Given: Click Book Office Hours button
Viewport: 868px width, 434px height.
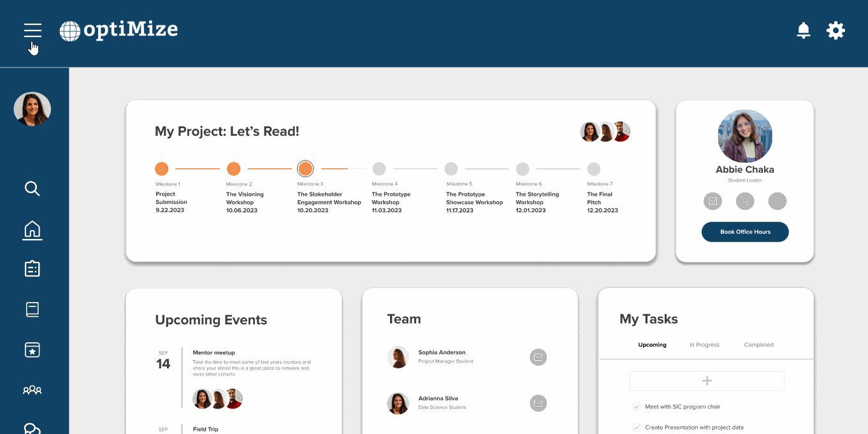Looking at the screenshot, I should [x=745, y=232].
